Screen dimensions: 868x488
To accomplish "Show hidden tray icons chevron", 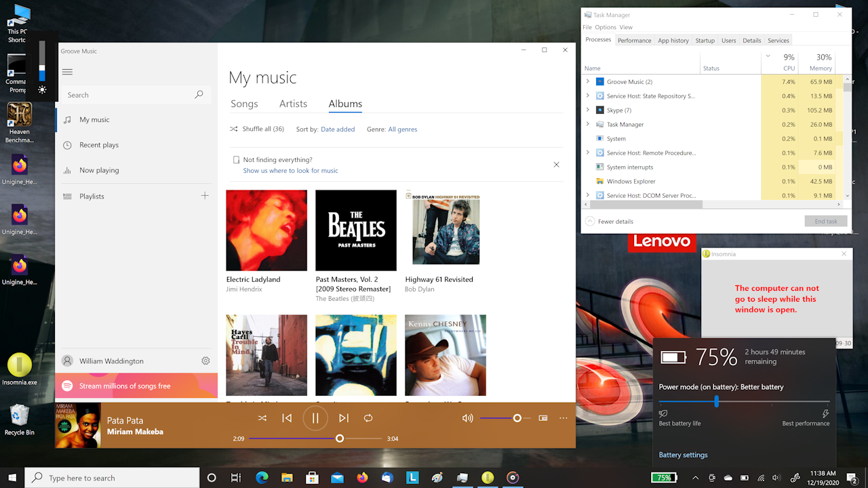I will 696,478.
